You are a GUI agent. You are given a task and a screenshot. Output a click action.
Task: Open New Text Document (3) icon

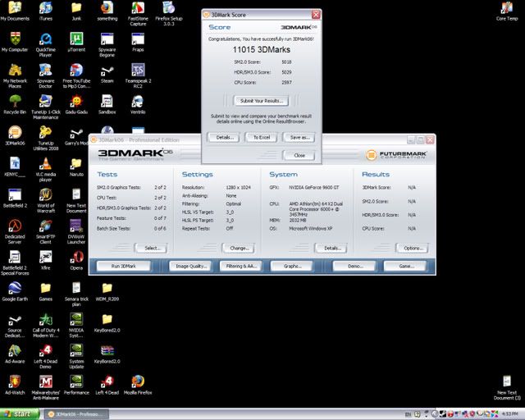point(507,387)
